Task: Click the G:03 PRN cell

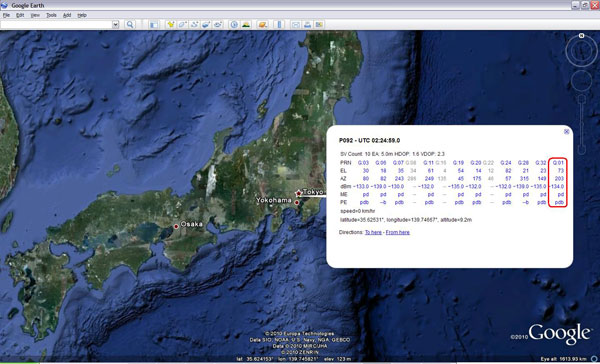Action: [363, 163]
